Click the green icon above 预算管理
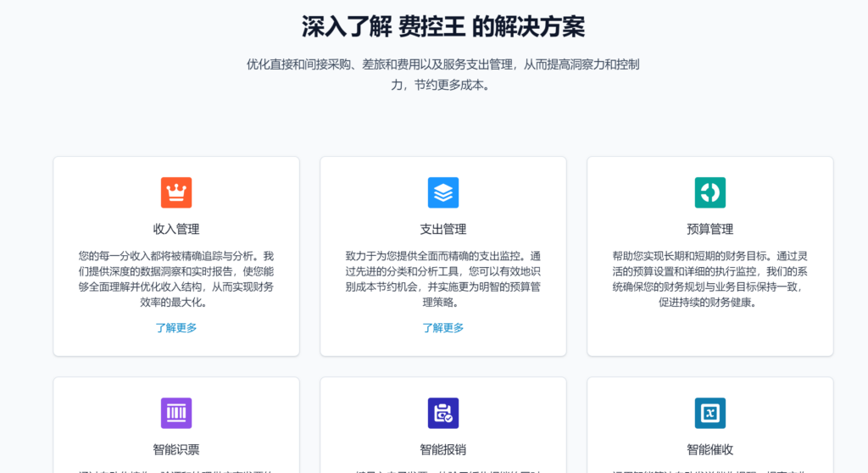Image resolution: width=868 pixels, height=473 pixels. coord(709,192)
